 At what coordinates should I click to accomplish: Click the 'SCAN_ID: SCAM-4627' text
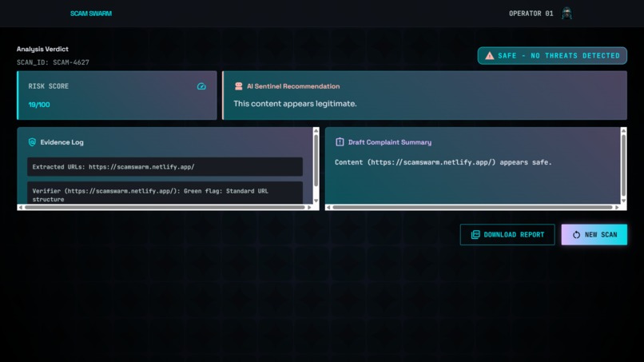click(53, 62)
